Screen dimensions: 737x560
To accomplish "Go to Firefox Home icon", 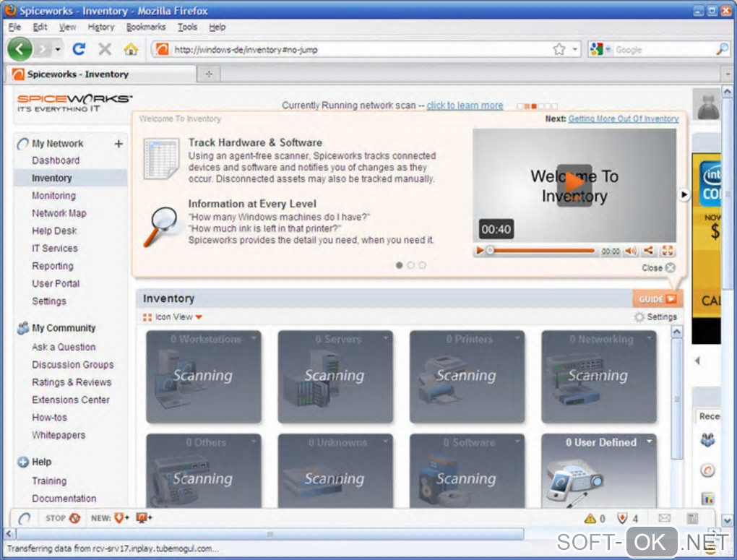I will tap(131, 49).
